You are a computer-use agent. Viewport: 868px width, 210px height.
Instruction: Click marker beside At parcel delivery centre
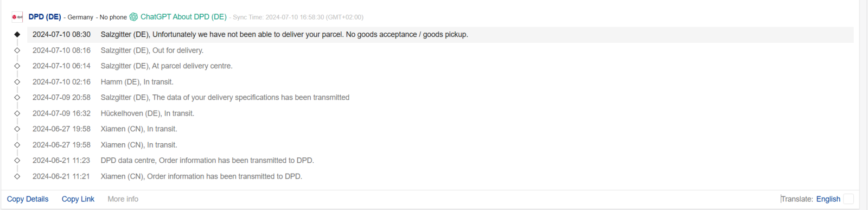pos(17,66)
